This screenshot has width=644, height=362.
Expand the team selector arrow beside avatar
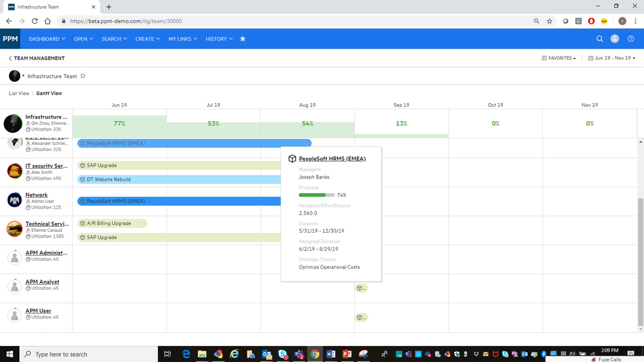click(23, 76)
